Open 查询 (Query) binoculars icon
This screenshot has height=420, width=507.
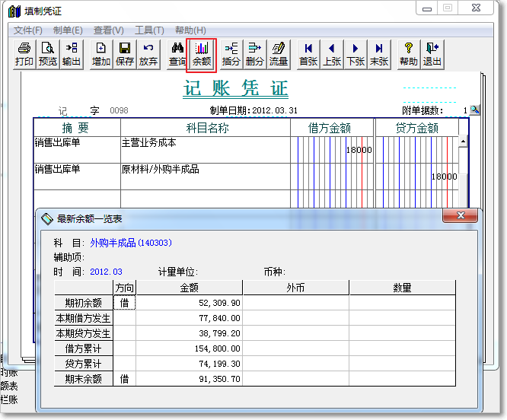(x=178, y=54)
